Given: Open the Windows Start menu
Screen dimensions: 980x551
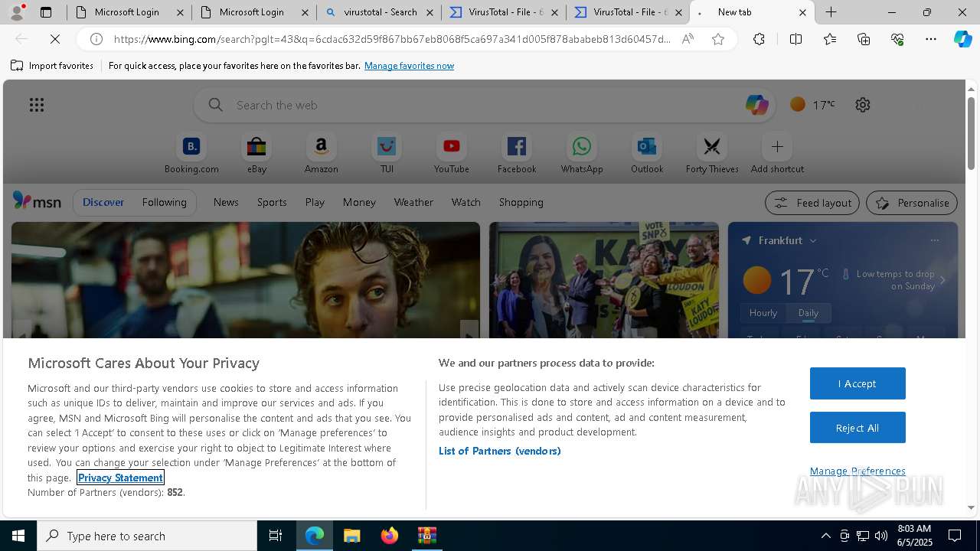Looking at the screenshot, I should coord(18,536).
